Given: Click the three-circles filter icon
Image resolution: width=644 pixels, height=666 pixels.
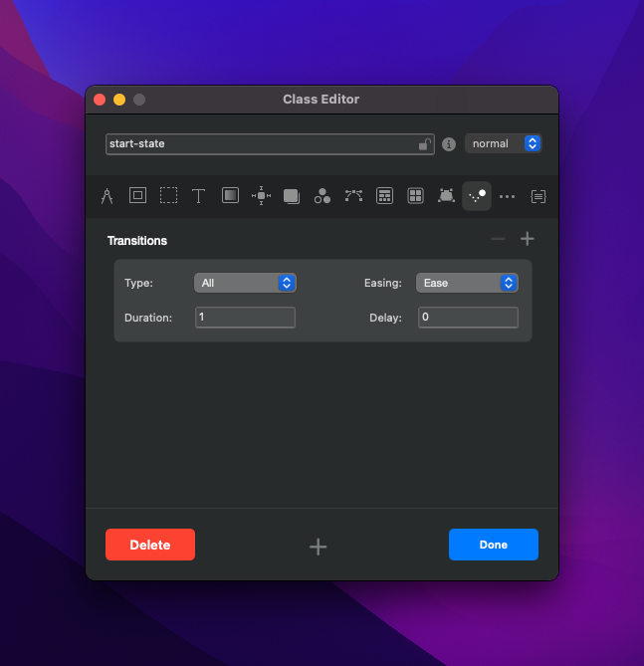Looking at the screenshot, I should [322, 196].
